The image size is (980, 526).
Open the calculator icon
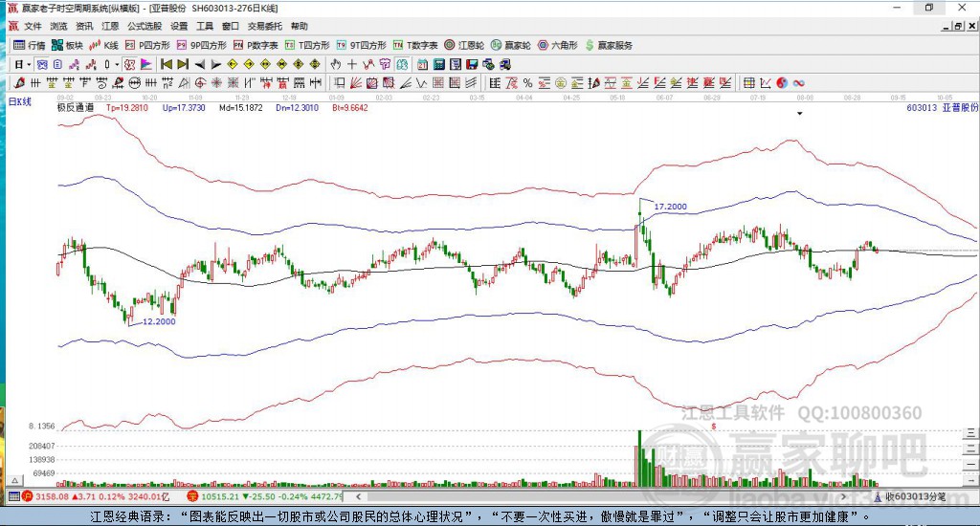tap(438, 64)
